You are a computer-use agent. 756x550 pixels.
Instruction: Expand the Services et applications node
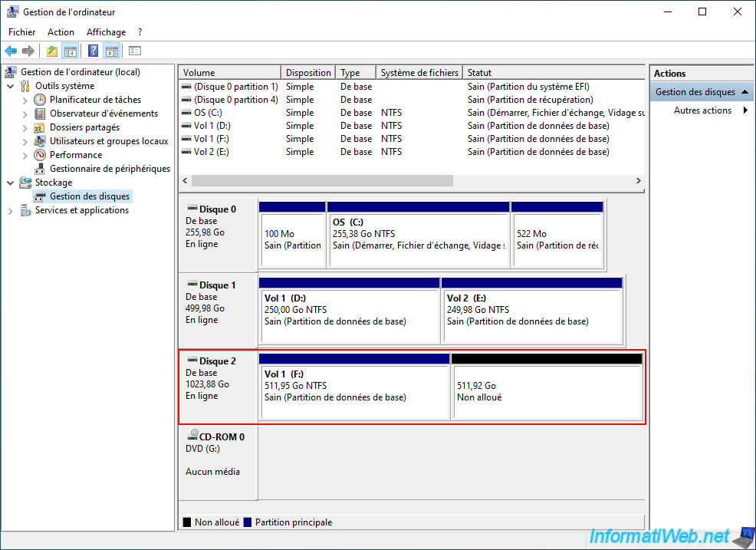tap(11, 210)
